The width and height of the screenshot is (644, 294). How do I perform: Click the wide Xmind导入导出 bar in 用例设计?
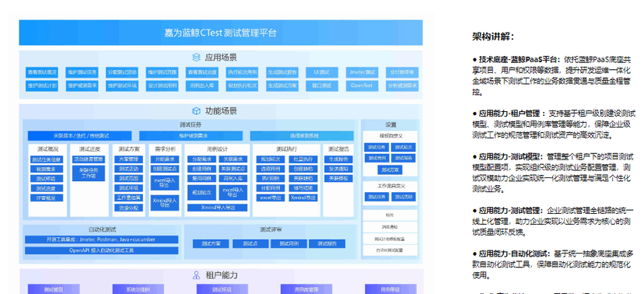click(218, 208)
